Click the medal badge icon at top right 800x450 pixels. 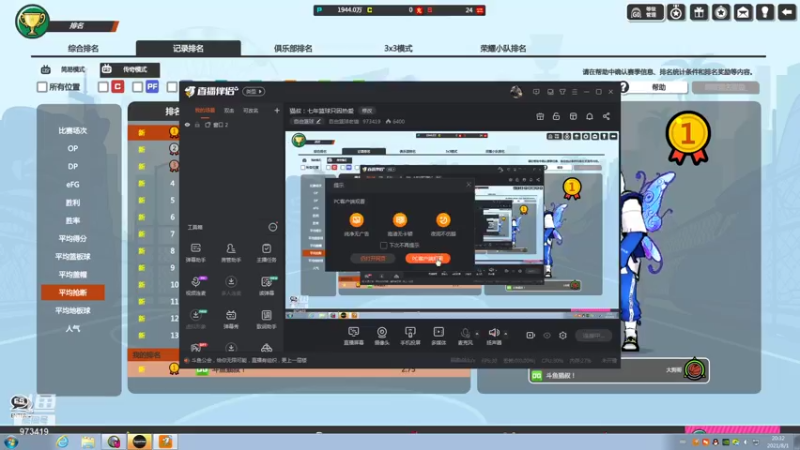pos(677,12)
